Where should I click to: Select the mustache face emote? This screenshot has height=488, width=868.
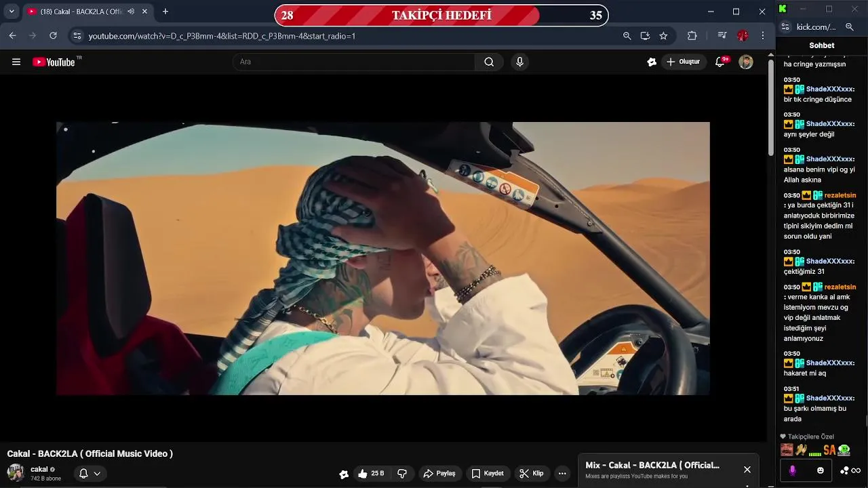tap(787, 450)
